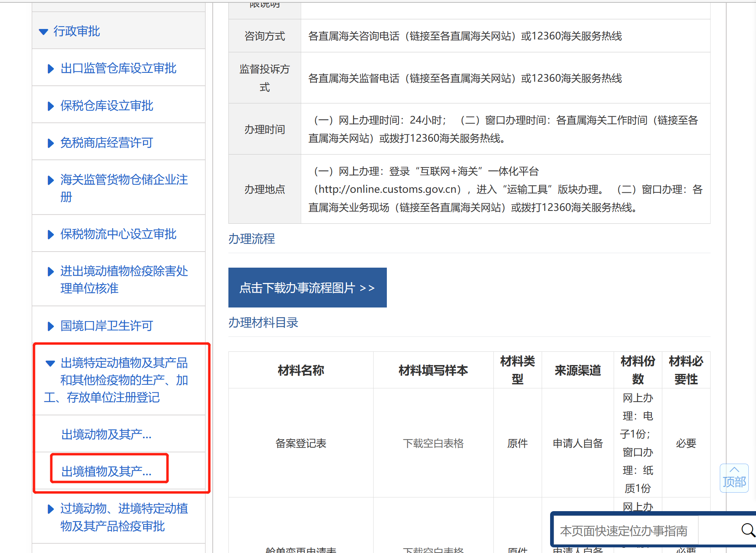Open 出境动物及其产... submenu item
The width and height of the screenshot is (756, 553).
click(x=106, y=434)
